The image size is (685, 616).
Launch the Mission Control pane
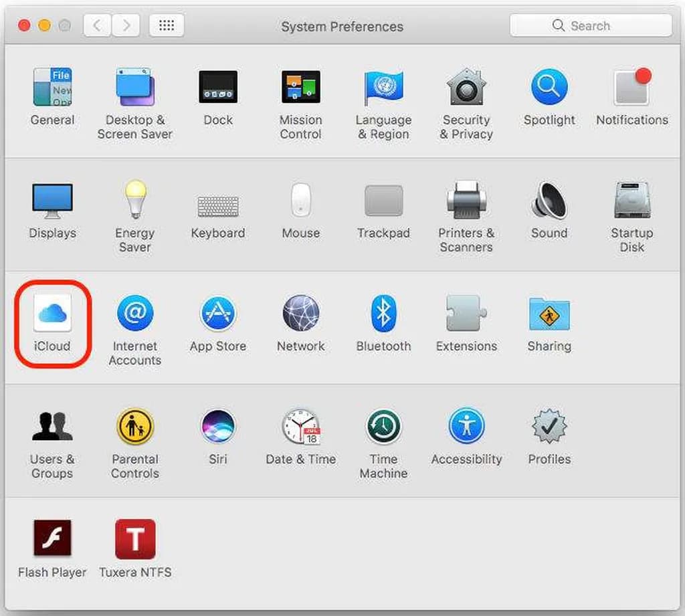300,88
